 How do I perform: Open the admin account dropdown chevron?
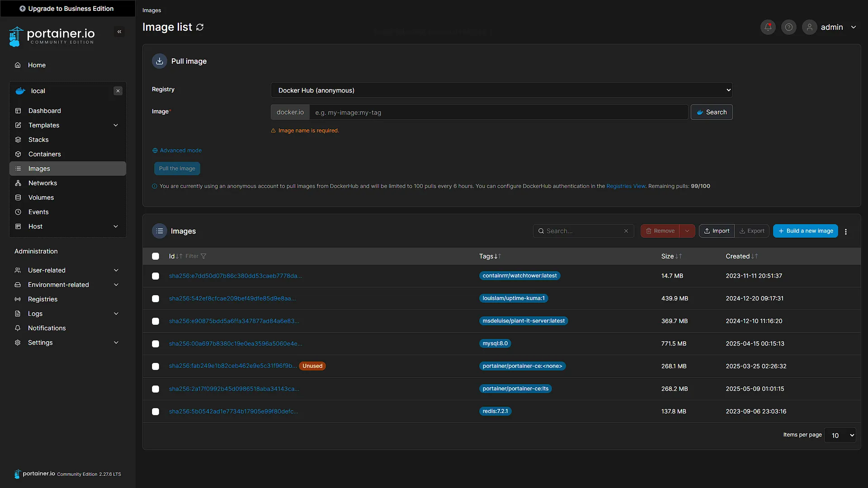click(x=854, y=27)
